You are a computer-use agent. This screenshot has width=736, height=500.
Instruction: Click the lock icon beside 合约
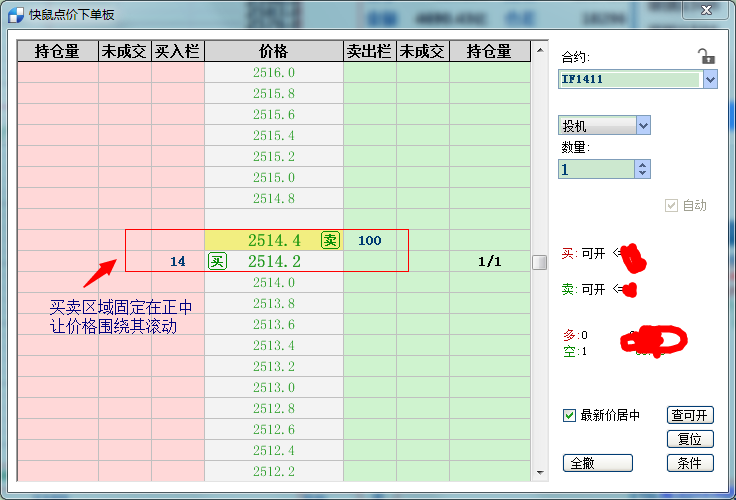click(x=706, y=57)
